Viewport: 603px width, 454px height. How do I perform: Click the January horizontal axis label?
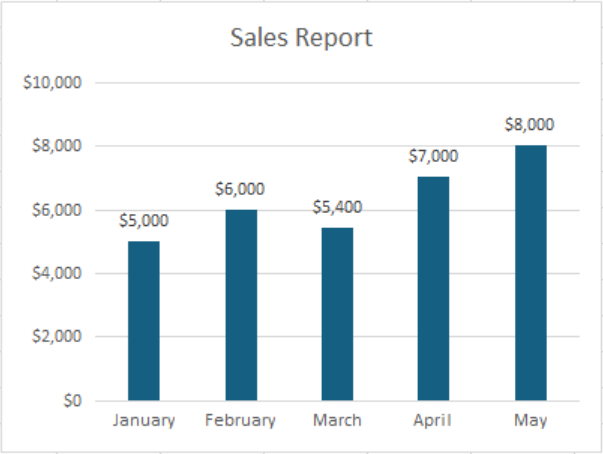pos(144,420)
